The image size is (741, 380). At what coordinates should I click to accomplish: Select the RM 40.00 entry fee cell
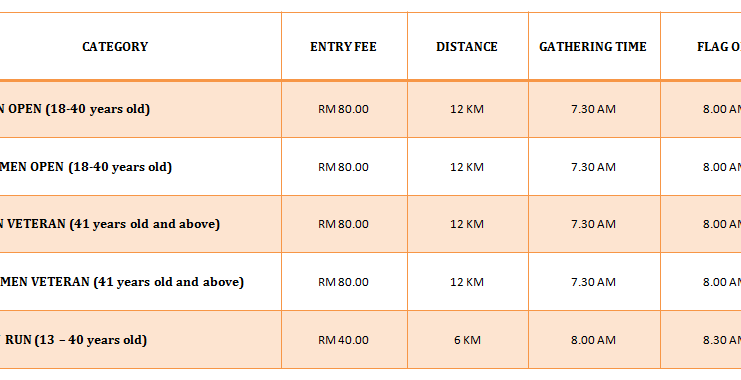(344, 340)
